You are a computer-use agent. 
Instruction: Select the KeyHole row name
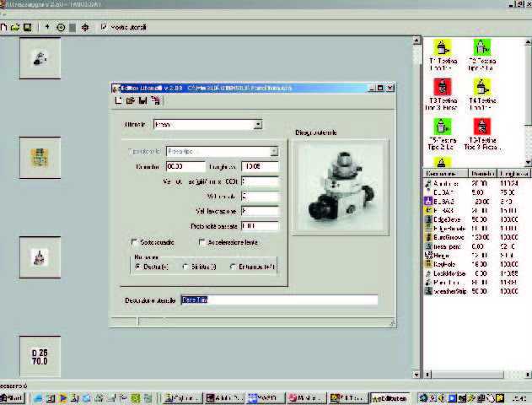(444, 264)
